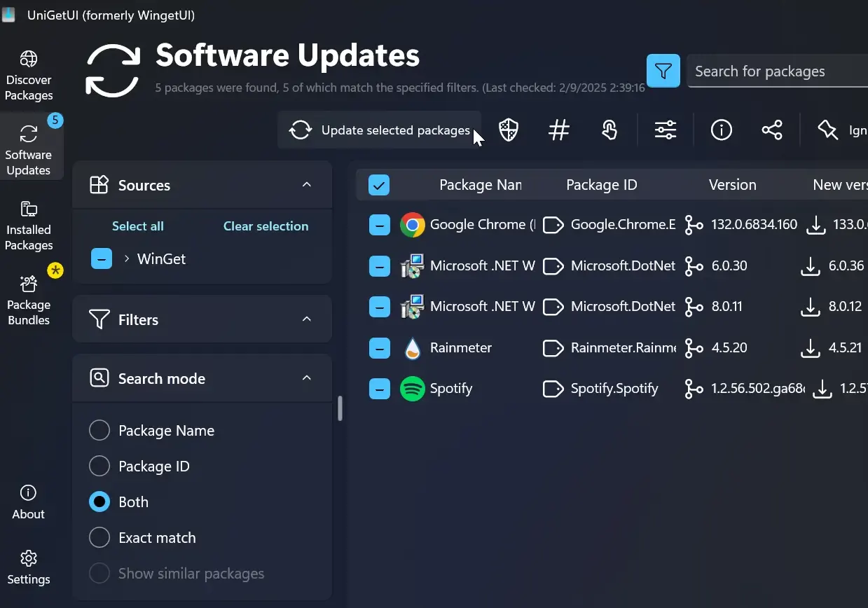Toggle the Rainmeter row checkbox

click(379, 348)
